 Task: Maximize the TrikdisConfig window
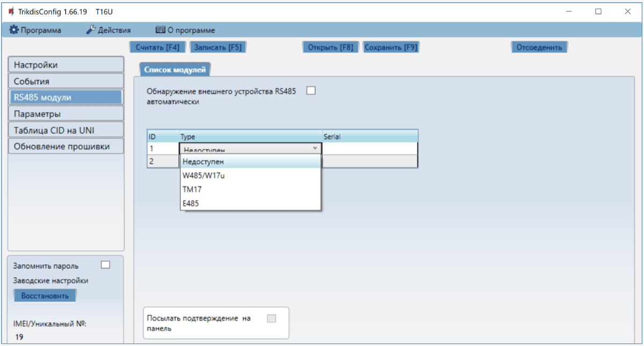[598, 11]
